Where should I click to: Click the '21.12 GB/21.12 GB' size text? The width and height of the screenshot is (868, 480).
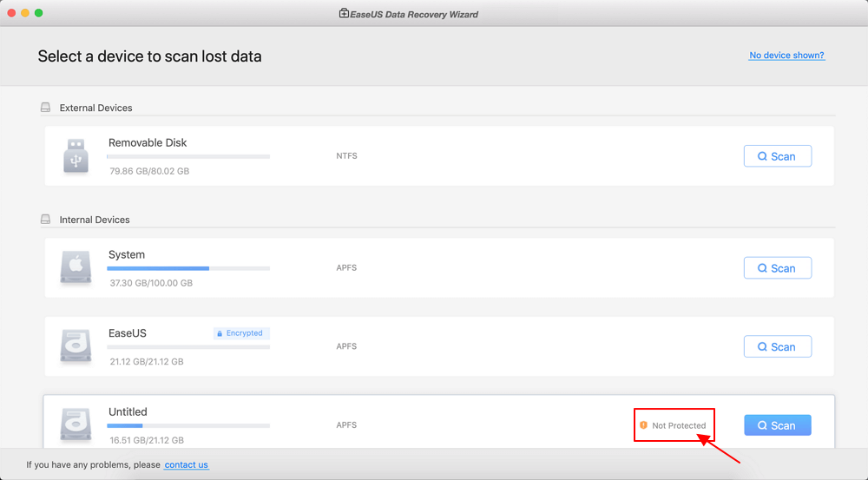(x=147, y=362)
